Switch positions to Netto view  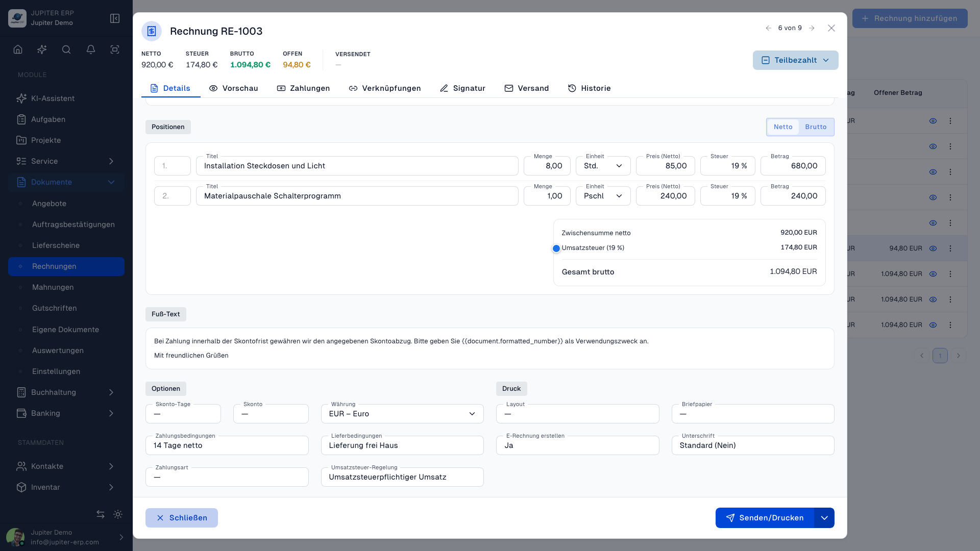point(783,127)
